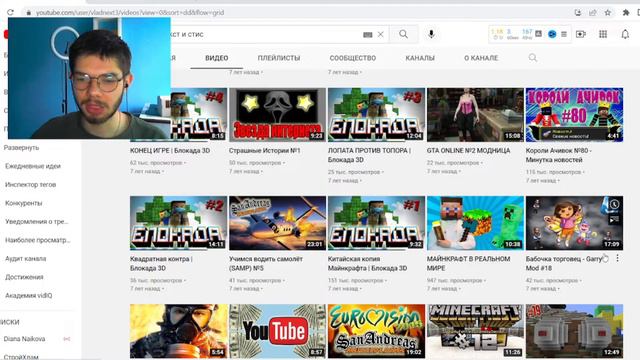Open Конкуренты in the sidebar
Viewport: 640px width, 360px height.
[23, 203]
